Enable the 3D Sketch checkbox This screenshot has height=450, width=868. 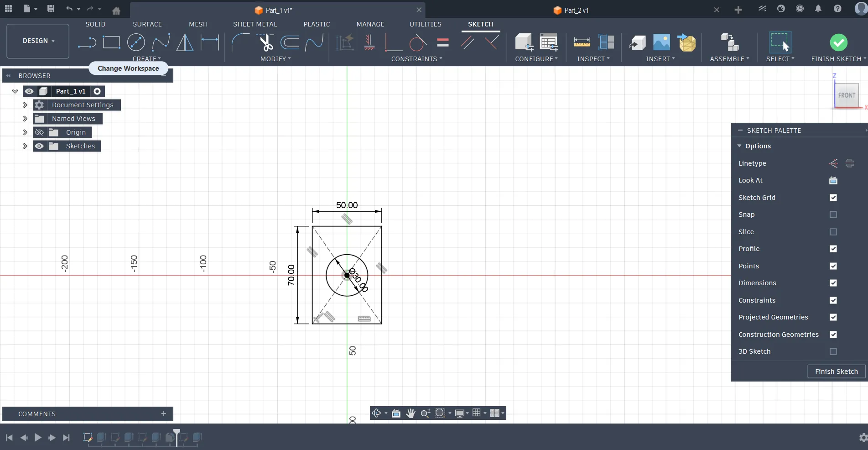tap(833, 351)
